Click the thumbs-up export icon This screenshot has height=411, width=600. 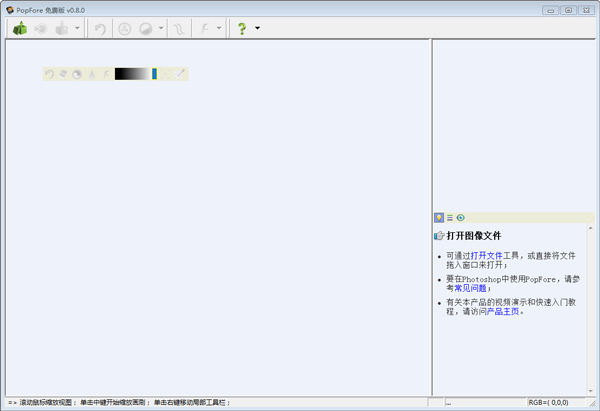61,29
